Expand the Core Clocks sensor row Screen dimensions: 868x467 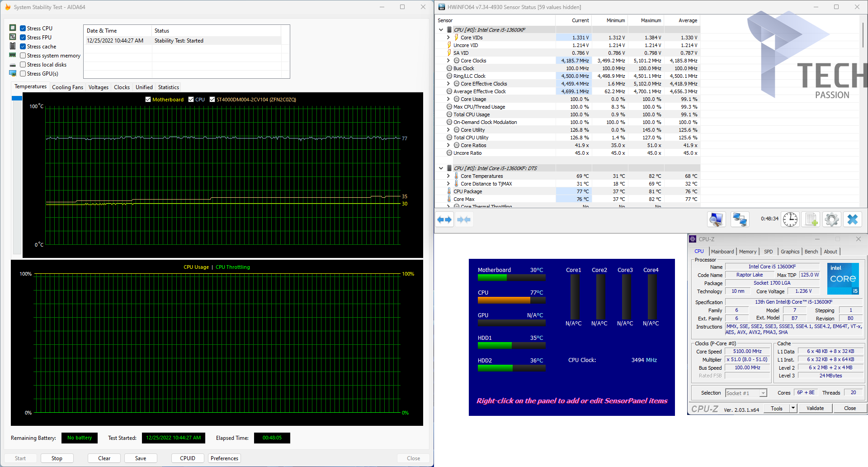pos(448,61)
